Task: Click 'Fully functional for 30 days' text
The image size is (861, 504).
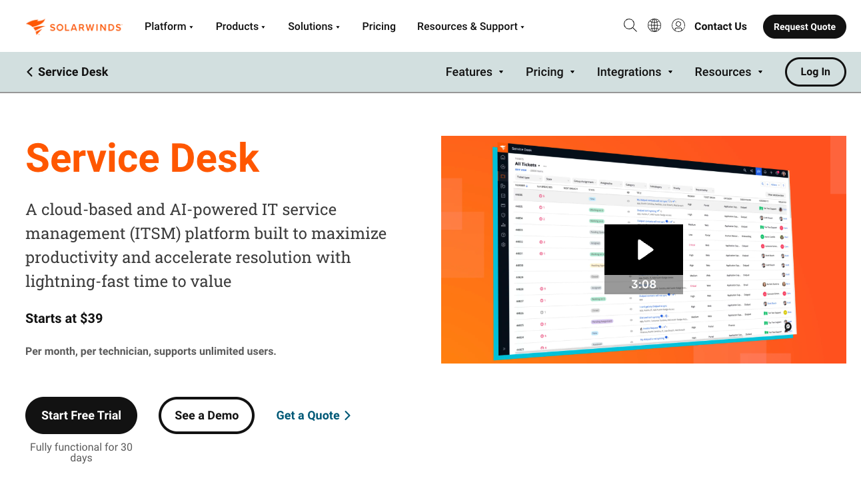Action: (81, 452)
